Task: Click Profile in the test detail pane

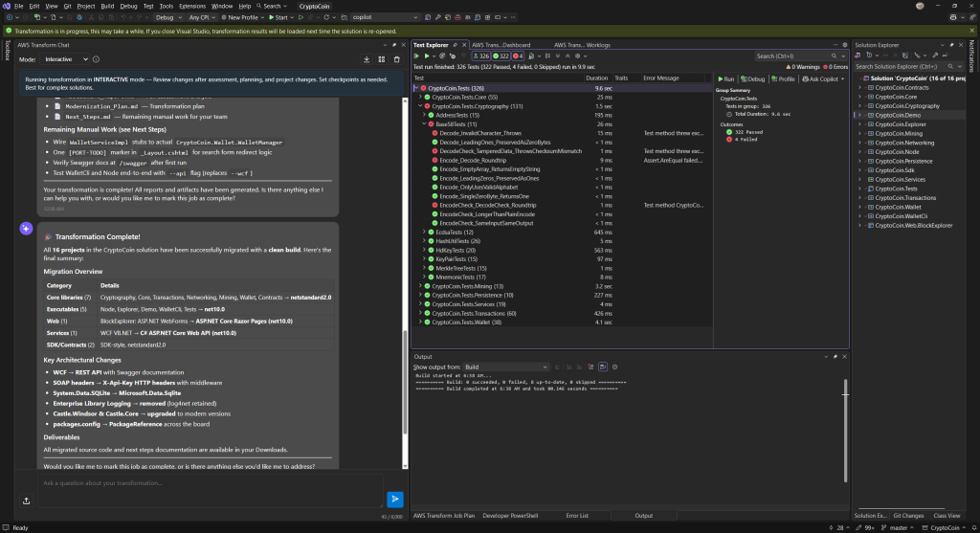Action: point(783,79)
